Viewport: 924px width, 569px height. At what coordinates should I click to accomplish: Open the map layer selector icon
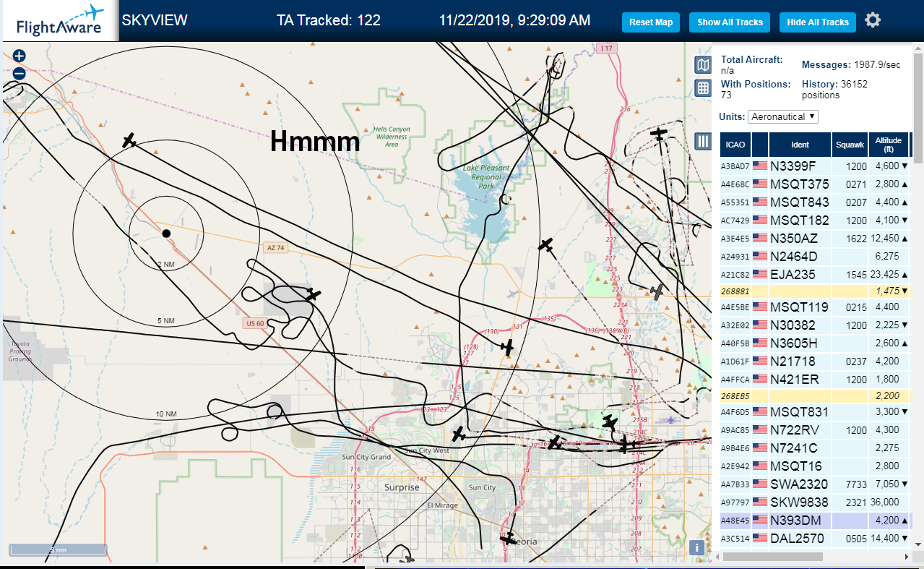(703, 66)
